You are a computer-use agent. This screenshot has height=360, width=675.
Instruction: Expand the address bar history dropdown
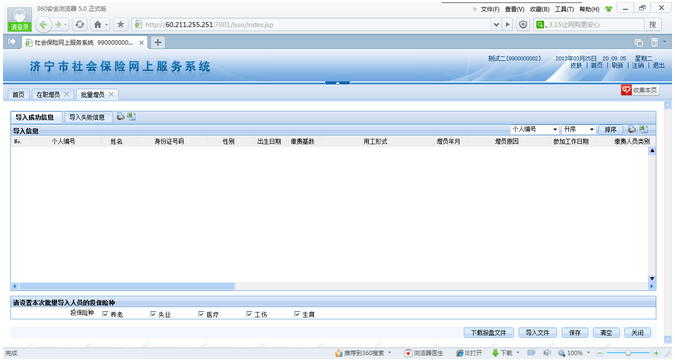(x=496, y=25)
